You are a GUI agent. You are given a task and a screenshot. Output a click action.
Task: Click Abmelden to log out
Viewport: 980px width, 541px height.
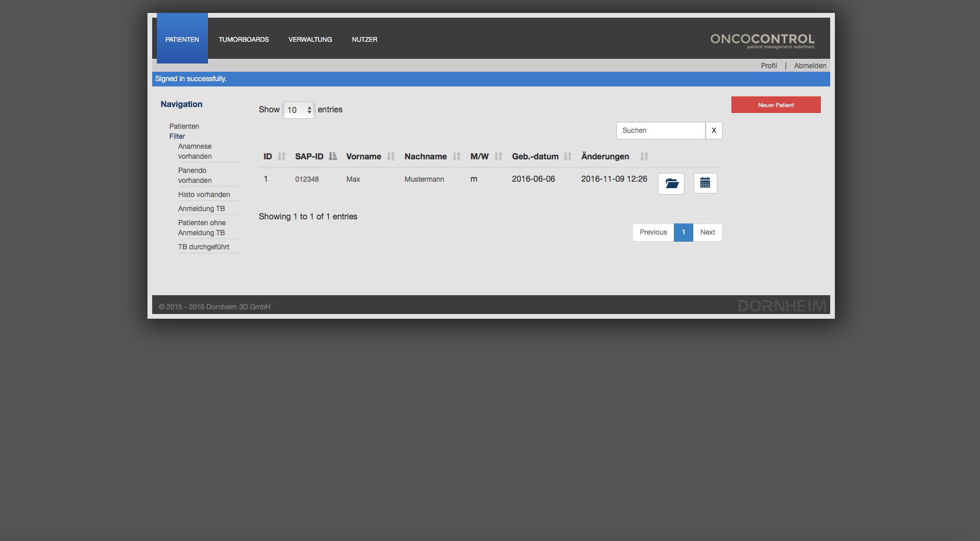810,66
